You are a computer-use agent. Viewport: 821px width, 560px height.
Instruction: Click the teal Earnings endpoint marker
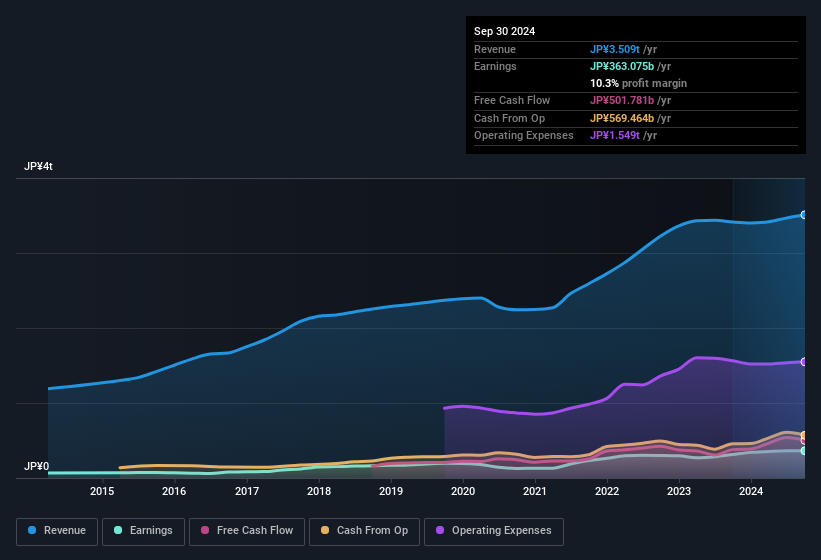tap(804, 451)
